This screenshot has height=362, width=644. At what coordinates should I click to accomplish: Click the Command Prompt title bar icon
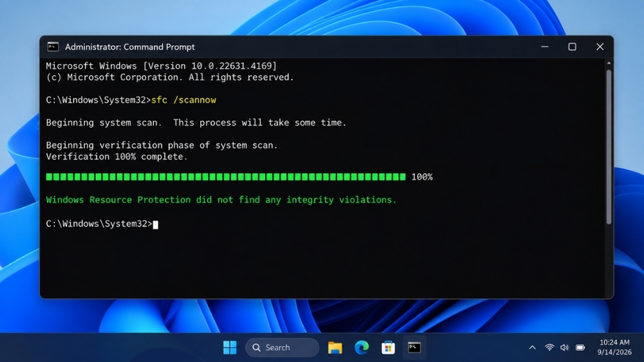point(53,47)
